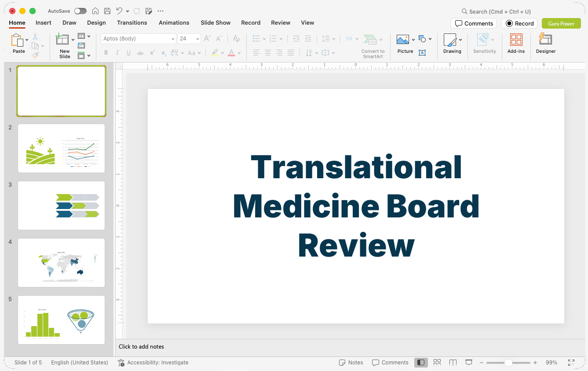
Task: Click the center text alignment icon
Action: coord(268,53)
